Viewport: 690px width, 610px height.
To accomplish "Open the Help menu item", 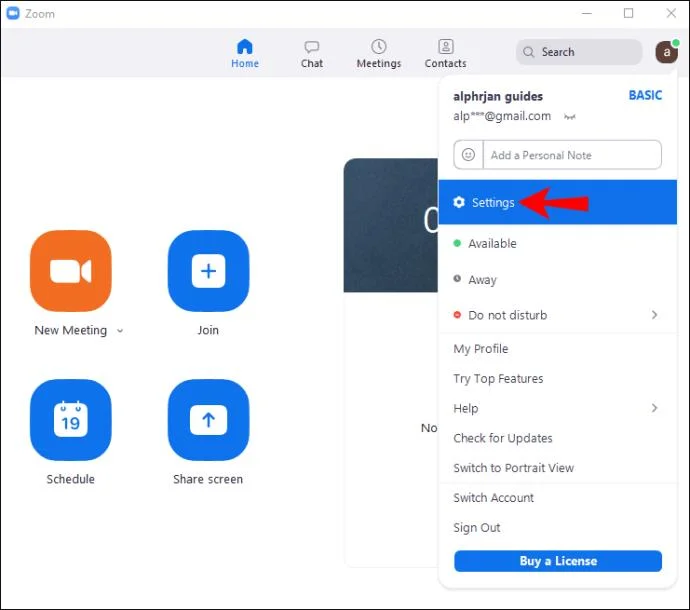I will 558,408.
